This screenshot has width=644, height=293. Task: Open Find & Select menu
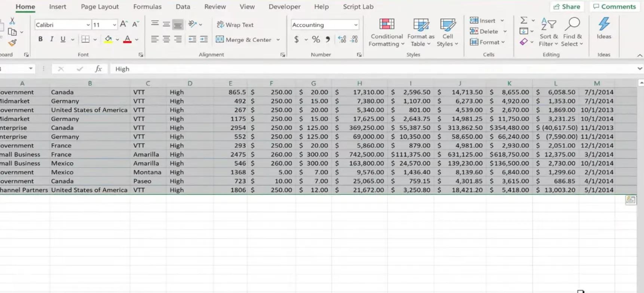tap(573, 33)
